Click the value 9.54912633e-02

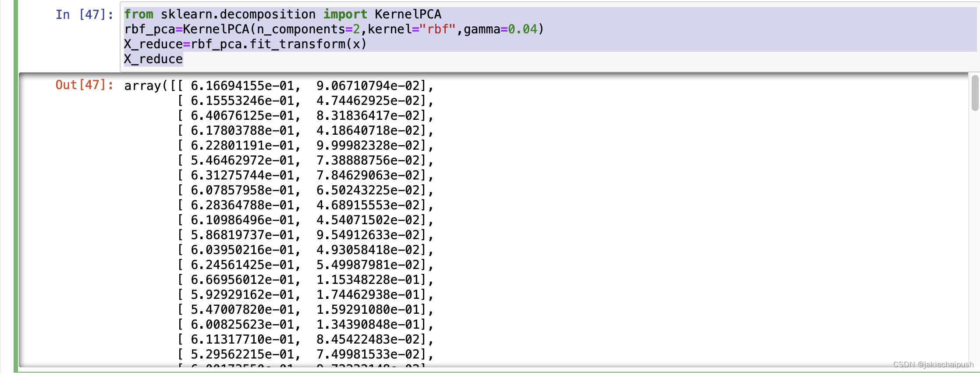pos(368,235)
